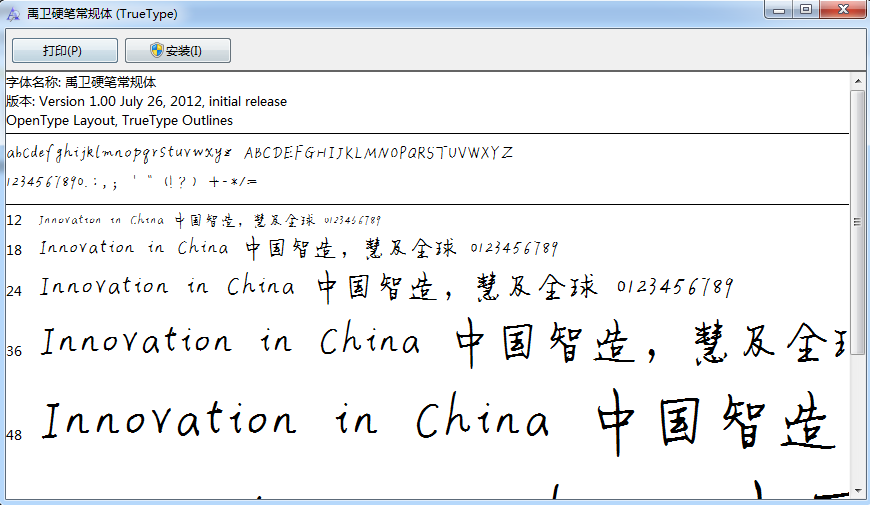The height and width of the screenshot is (505, 870).
Task: Click the size 12 label
Action: [14, 220]
